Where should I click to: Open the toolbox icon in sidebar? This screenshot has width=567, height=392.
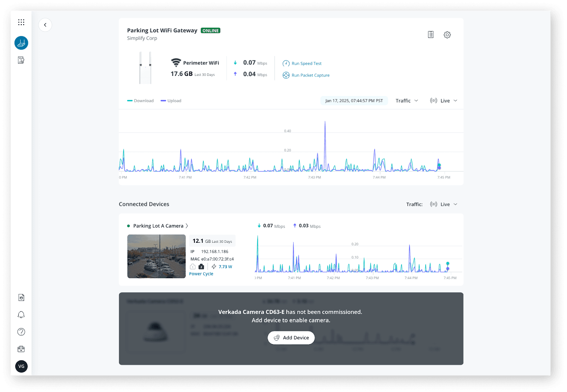point(21,349)
